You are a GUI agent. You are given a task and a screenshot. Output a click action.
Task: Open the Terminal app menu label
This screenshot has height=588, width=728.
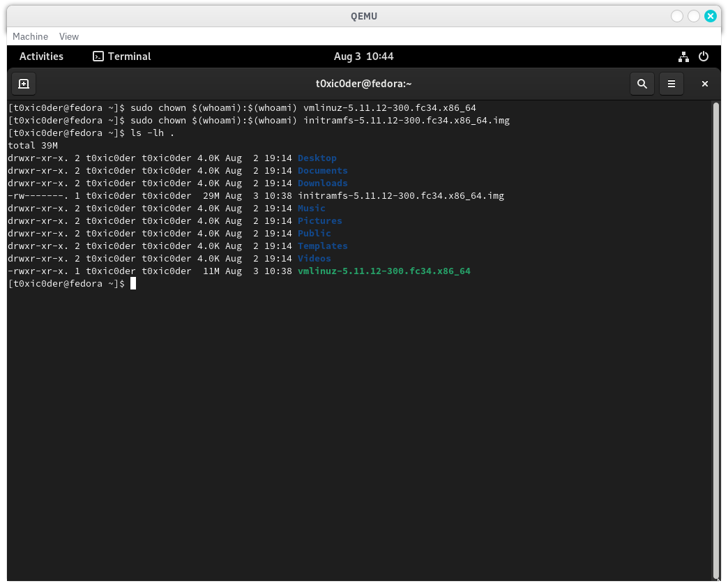pos(130,56)
